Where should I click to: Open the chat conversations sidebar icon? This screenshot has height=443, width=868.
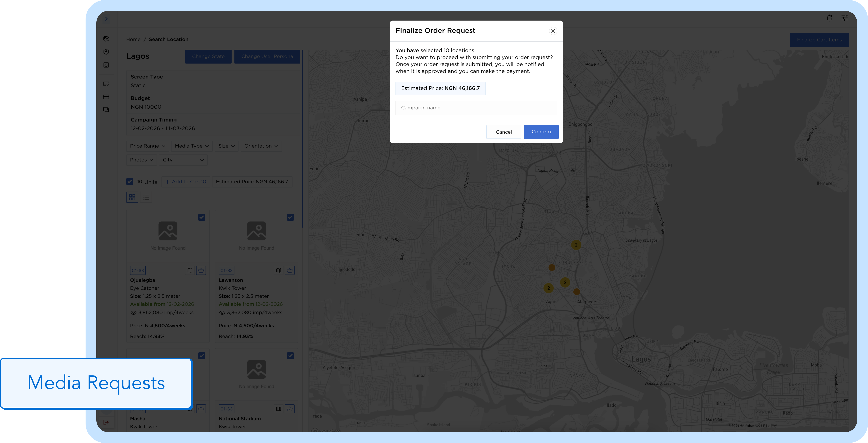tap(106, 110)
